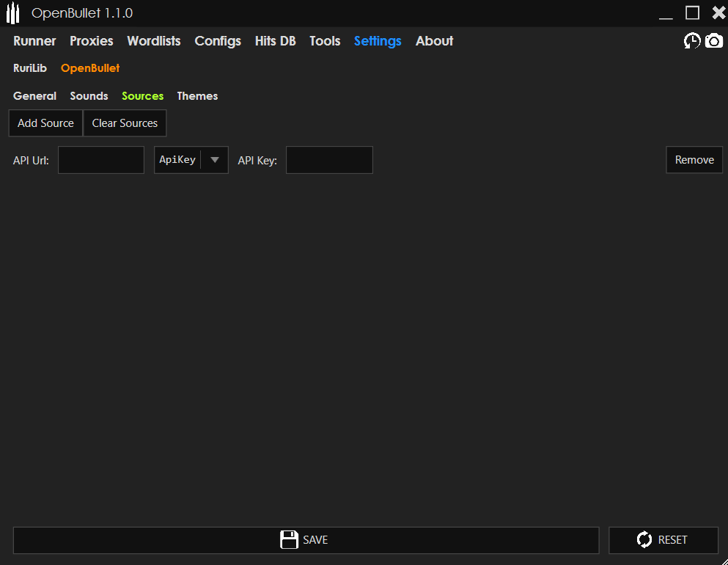Screen dimensions: 728x565
Task: Switch to RuriLib settings
Action: [30, 68]
